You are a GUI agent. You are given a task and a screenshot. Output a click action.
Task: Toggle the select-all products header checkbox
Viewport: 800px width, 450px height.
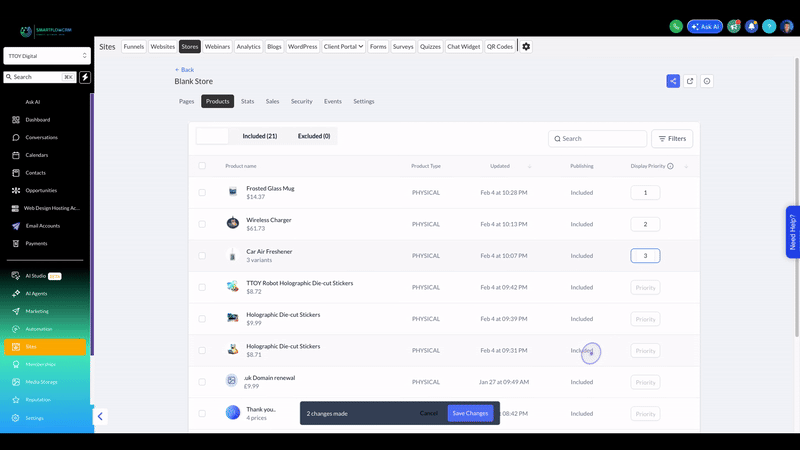(202, 166)
